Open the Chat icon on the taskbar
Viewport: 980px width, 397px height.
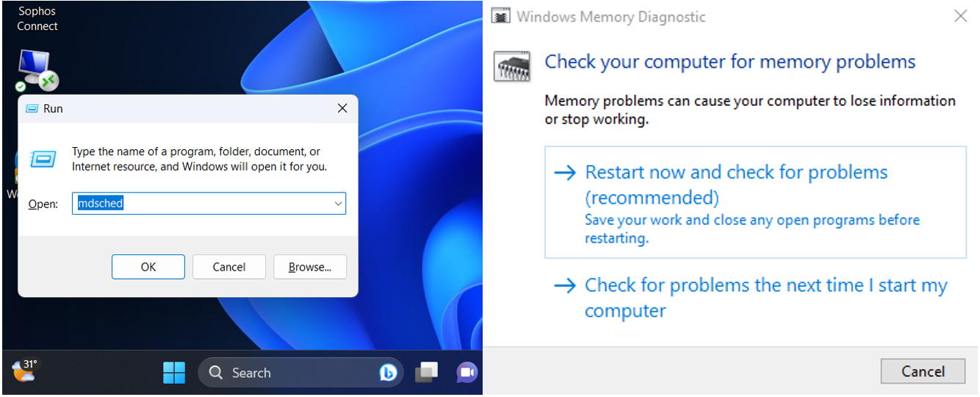click(466, 373)
